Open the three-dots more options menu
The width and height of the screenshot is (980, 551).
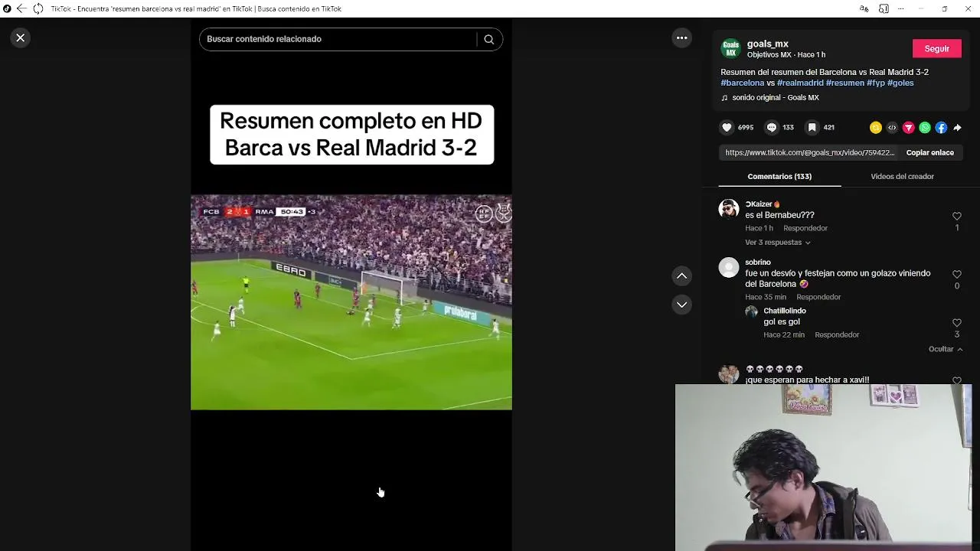click(681, 37)
